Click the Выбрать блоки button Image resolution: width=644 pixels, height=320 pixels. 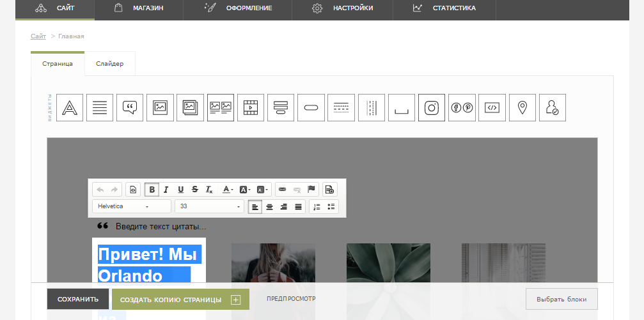point(562,299)
